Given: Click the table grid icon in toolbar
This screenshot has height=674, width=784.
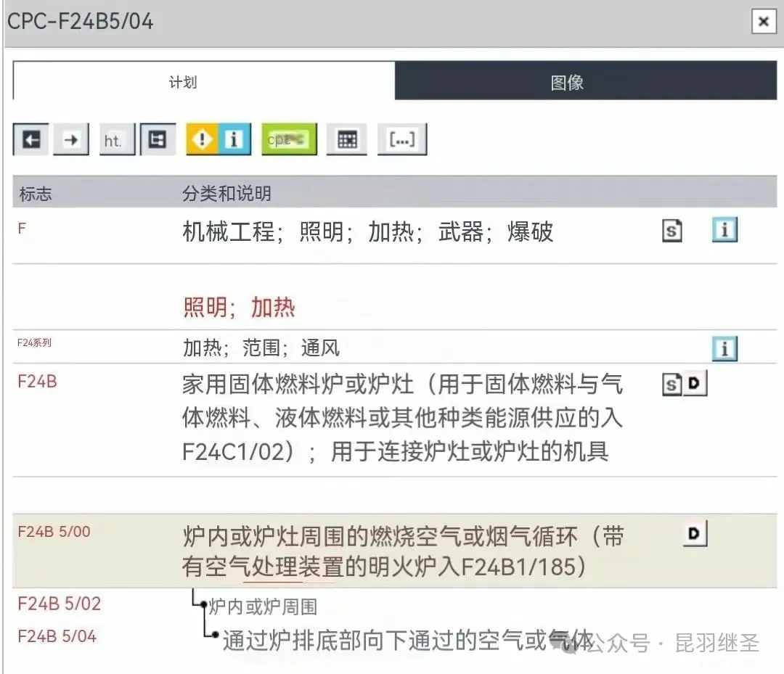Looking at the screenshot, I should tap(347, 140).
